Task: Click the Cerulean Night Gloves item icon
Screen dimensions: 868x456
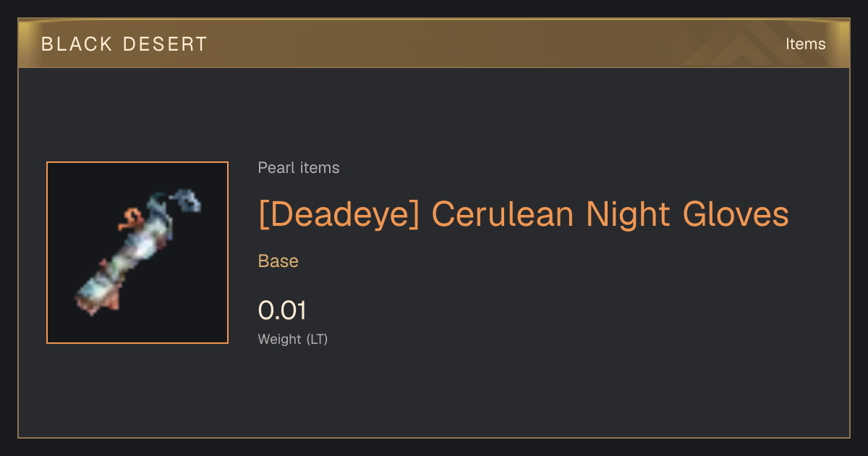Action: tap(137, 253)
